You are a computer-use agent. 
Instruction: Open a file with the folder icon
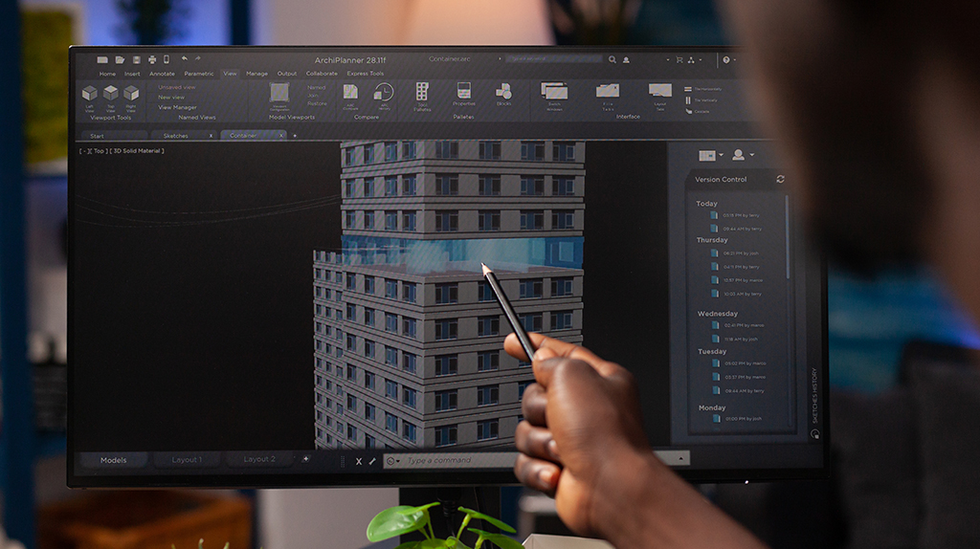click(120, 60)
